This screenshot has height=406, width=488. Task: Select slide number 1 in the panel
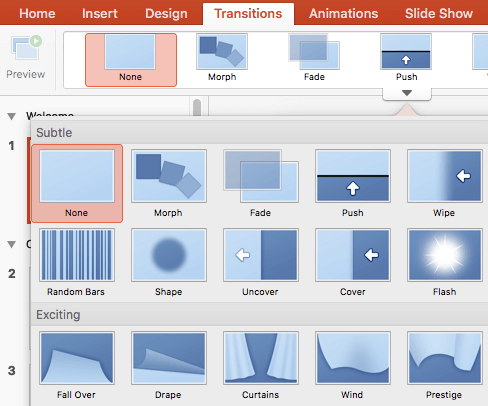11,146
